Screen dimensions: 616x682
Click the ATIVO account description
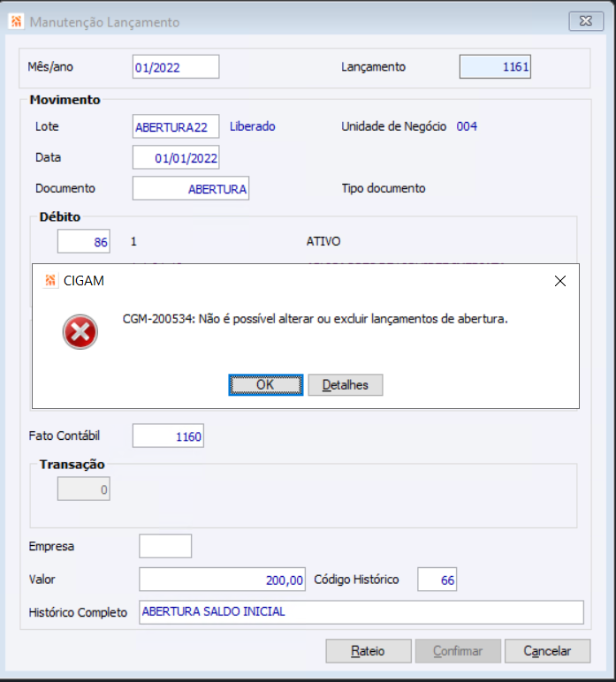(323, 241)
